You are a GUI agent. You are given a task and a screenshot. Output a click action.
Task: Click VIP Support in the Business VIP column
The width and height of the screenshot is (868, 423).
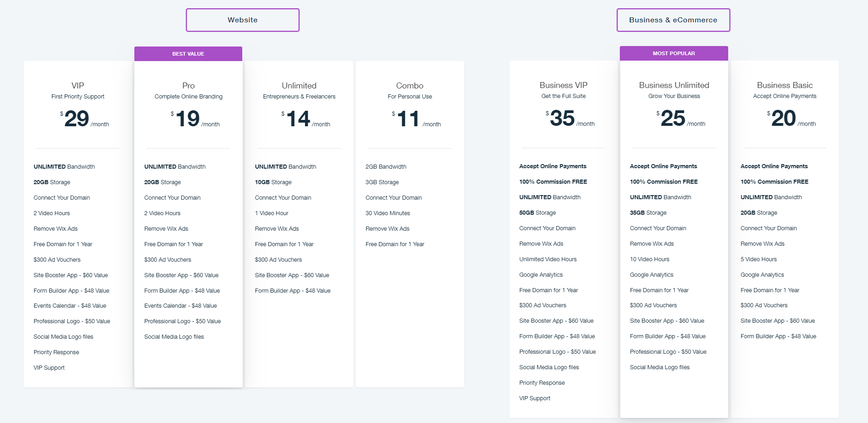(535, 398)
